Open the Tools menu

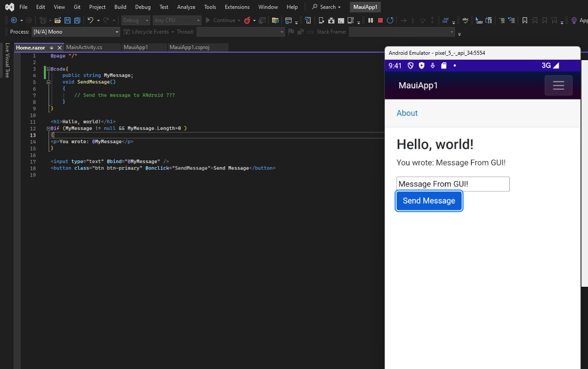(x=210, y=7)
